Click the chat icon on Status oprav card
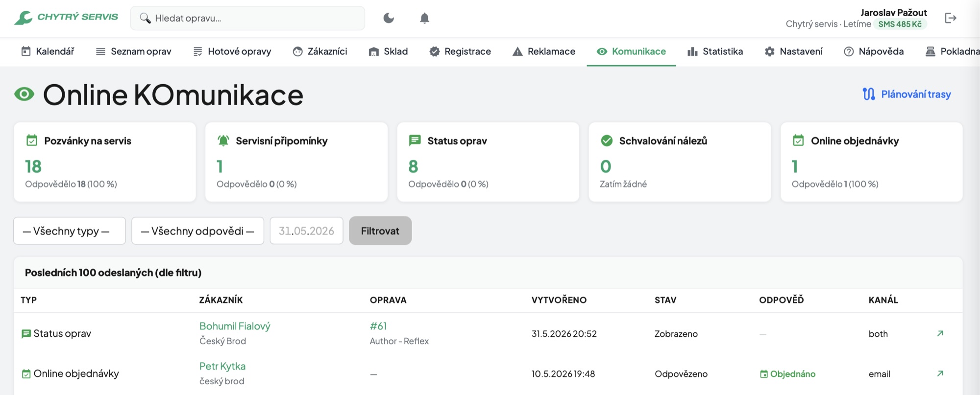Image resolution: width=980 pixels, height=395 pixels. 415,140
